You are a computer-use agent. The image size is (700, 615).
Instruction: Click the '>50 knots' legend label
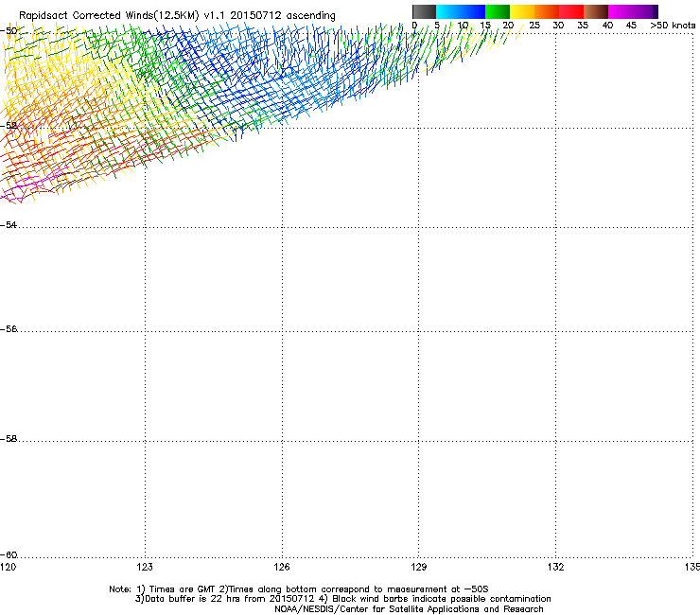pos(673,25)
